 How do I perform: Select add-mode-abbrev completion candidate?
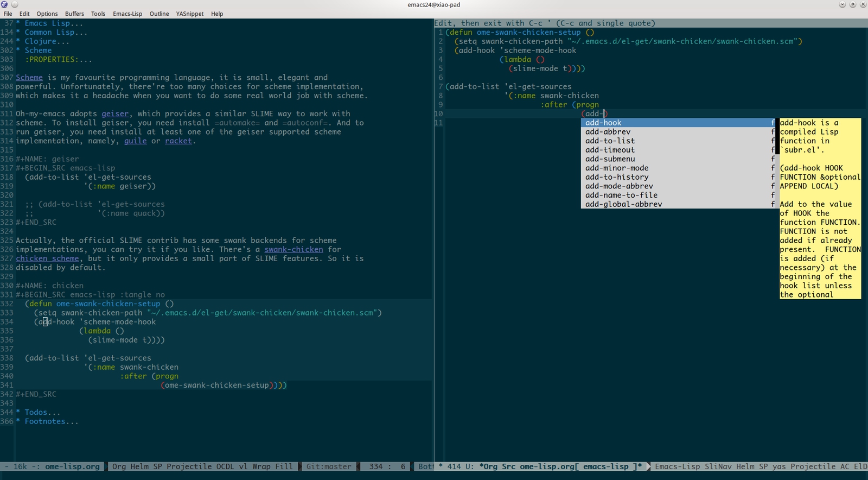tap(678, 186)
